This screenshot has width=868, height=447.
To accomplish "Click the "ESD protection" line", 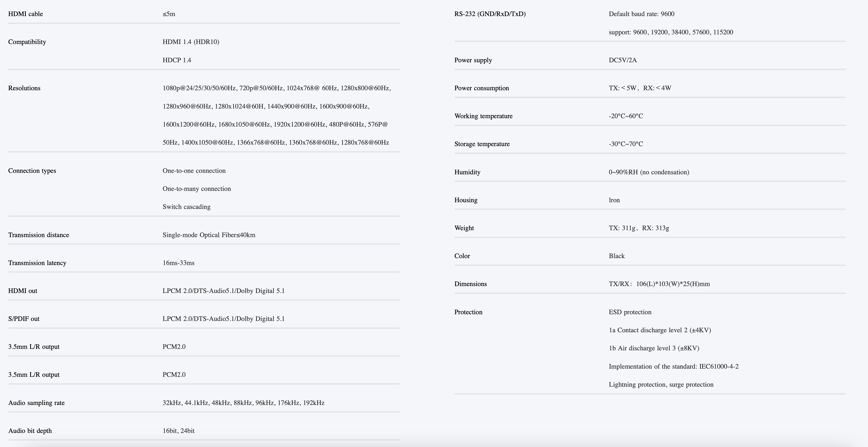I will (x=630, y=312).
